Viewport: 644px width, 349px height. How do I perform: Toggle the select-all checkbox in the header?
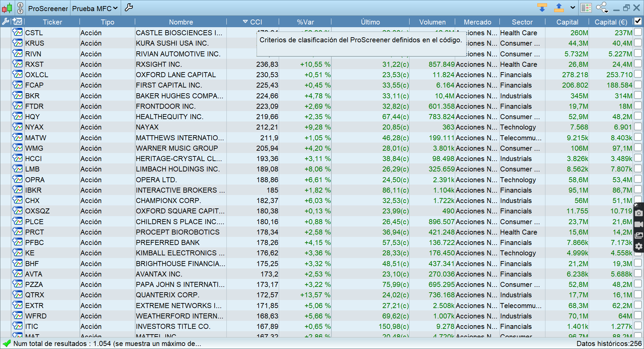pyautogui.click(x=638, y=21)
